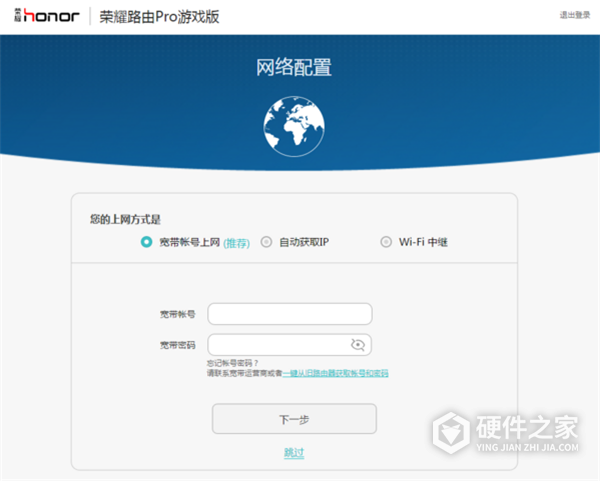Select Wi-Fi 中继 radio option

[x=386, y=242]
